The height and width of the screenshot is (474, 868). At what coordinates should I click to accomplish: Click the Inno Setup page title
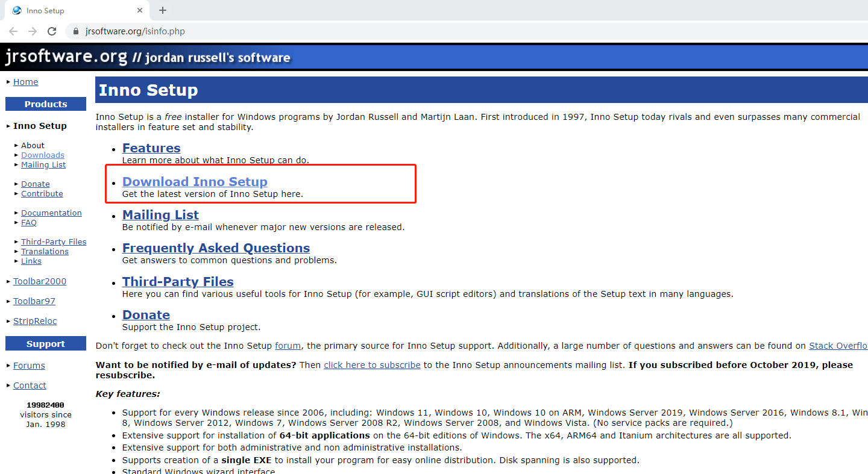148,90
